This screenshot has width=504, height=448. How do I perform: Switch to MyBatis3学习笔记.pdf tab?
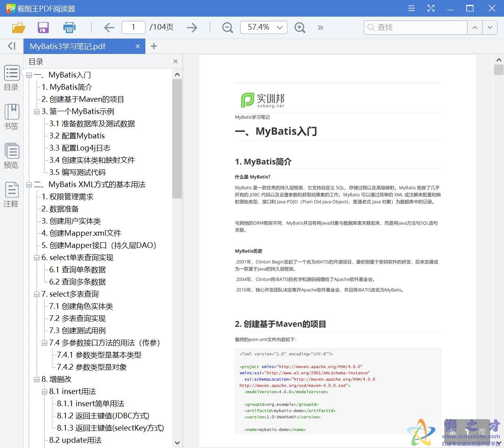(x=68, y=46)
